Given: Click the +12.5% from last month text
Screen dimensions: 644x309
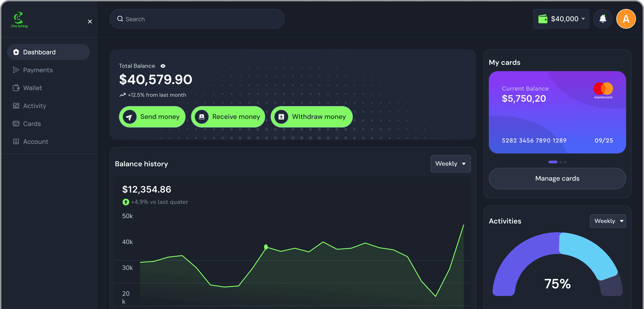Looking at the screenshot, I should pos(157,95).
